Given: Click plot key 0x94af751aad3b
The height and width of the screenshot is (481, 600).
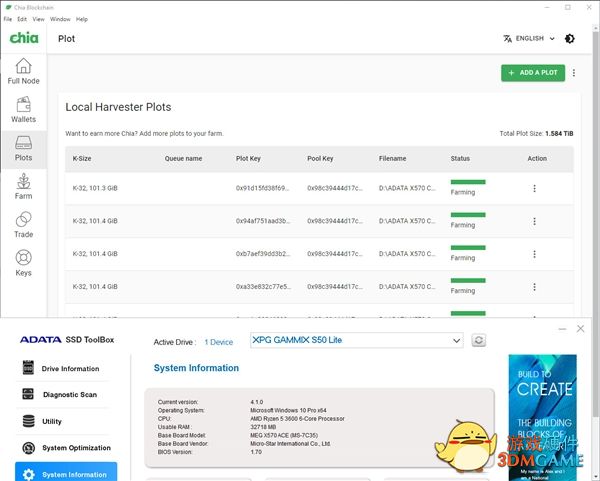Looking at the screenshot, I should (x=262, y=221).
